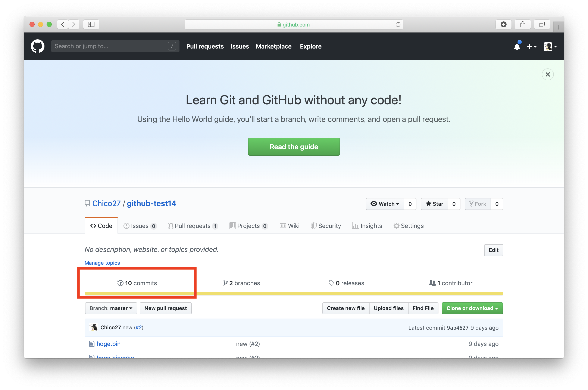
Task: Click the GitHub Octocat logo icon
Action: [38, 47]
